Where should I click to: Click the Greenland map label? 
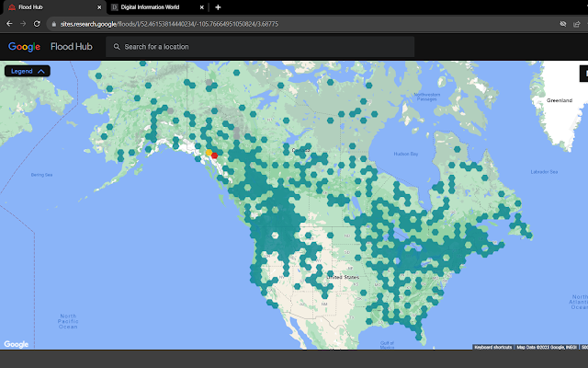(560, 100)
